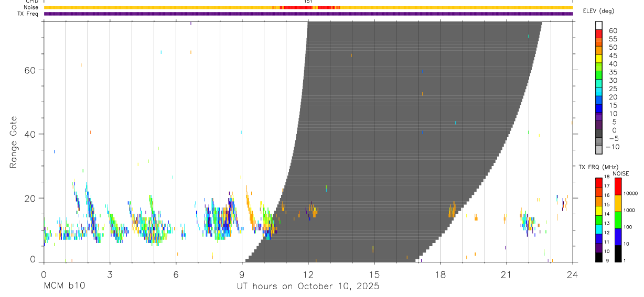Click the '6' tick on the UT hours axis

point(176,274)
